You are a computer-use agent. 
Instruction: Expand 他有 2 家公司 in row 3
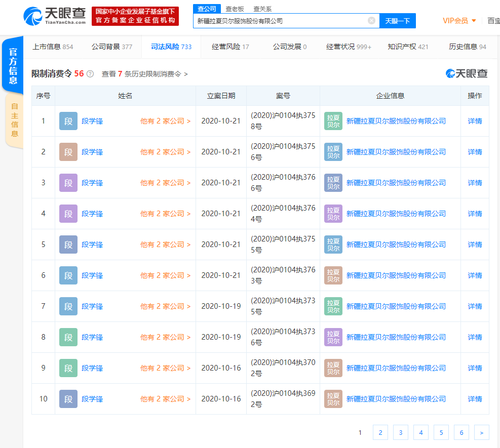165,183
